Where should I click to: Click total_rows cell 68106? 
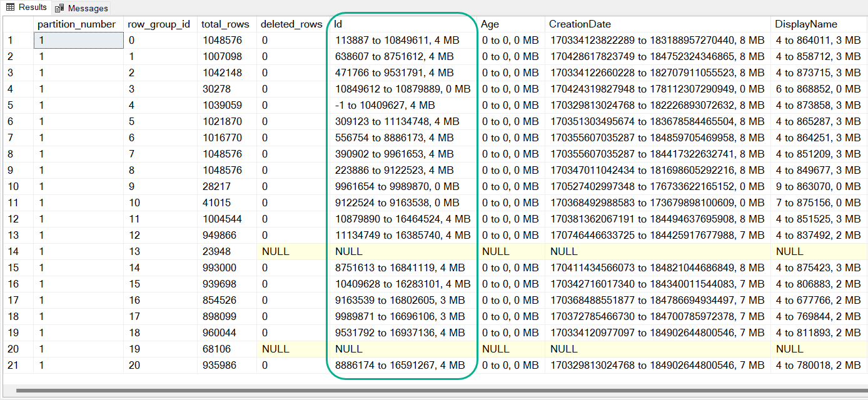[x=226, y=349]
